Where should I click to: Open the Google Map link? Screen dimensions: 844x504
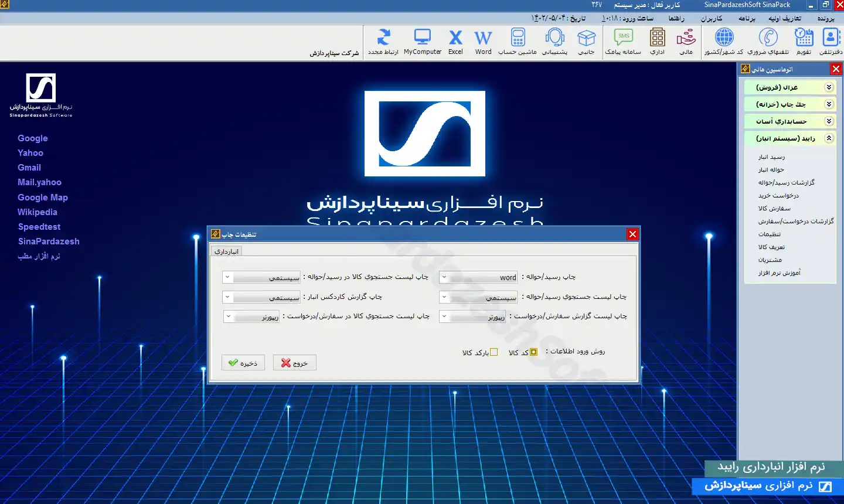(x=43, y=197)
